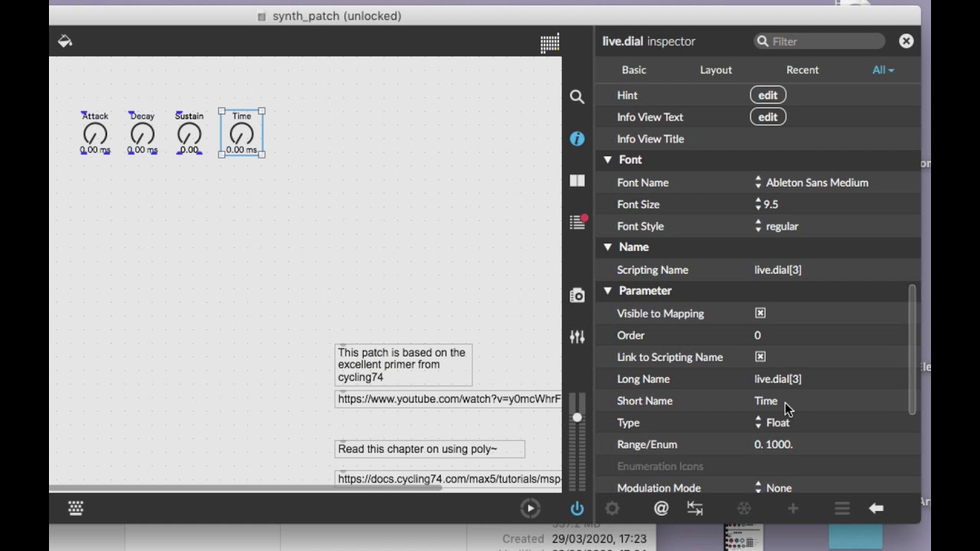980x551 pixels.
Task: Click the Attack dial
Action: [x=95, y=135]
